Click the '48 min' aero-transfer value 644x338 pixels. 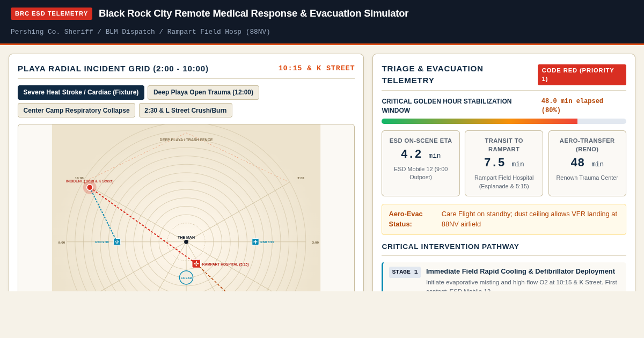tap(587, 163)
